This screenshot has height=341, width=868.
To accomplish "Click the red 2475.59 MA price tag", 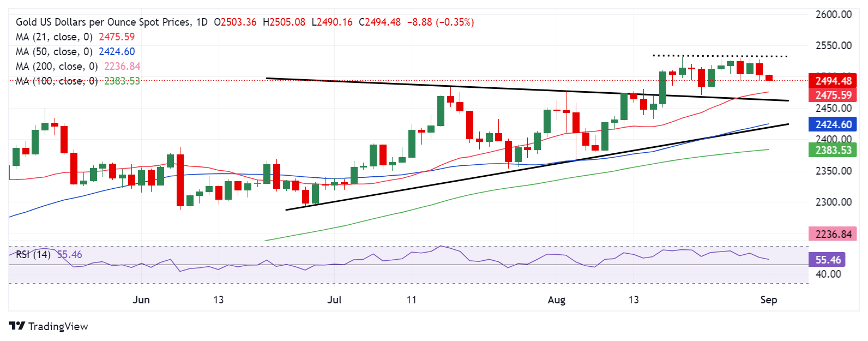I will pos(833,95).
